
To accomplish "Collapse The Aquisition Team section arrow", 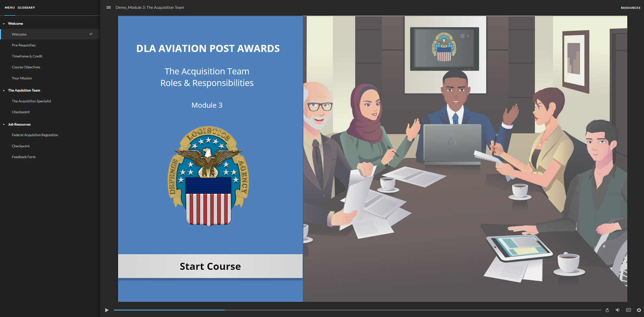I will pyautogui.click(x=4, y=90).
